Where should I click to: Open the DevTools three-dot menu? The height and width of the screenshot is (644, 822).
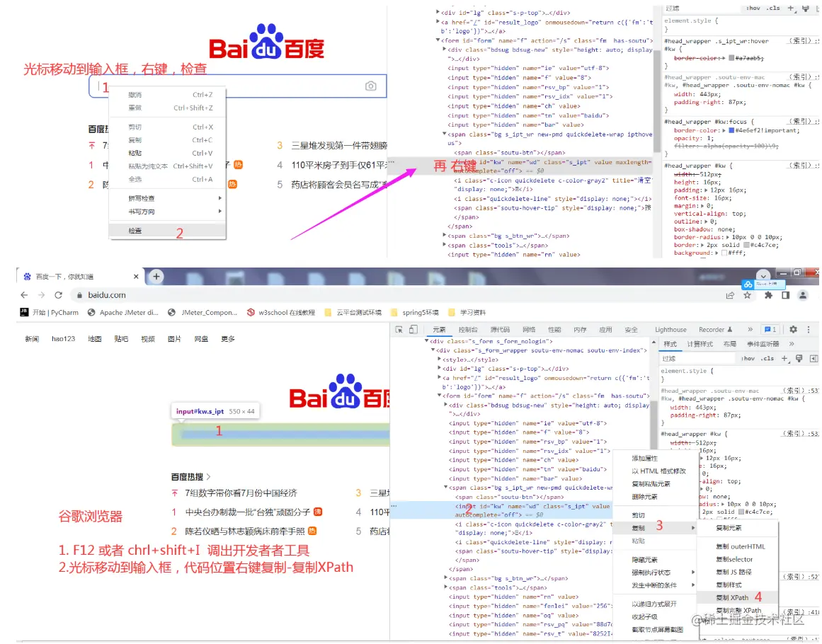click(809, 330)
